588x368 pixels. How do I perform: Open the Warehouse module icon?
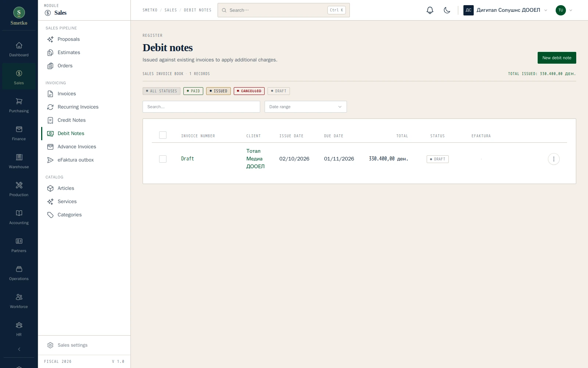[19, 157]
